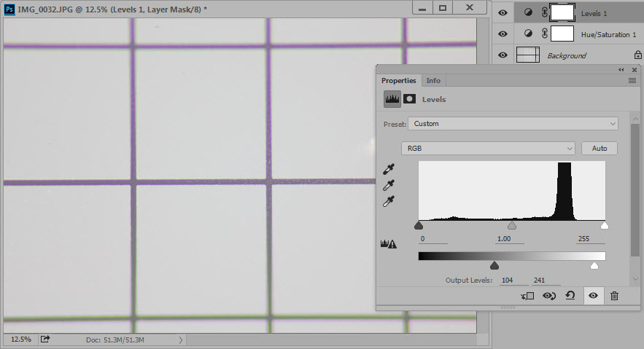The image size is (644, 349).
Task: Minimize the IMG_0032.JPG document window
Action: point(422,8)
